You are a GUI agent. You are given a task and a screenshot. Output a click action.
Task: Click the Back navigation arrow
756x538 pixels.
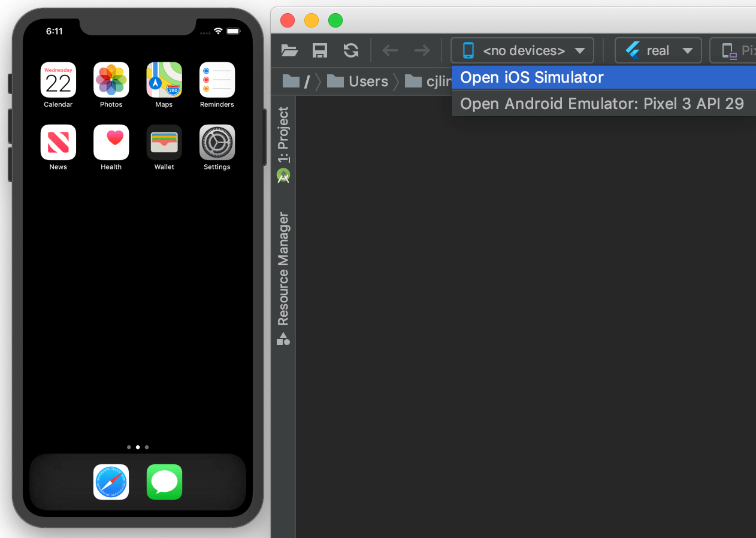390,51
